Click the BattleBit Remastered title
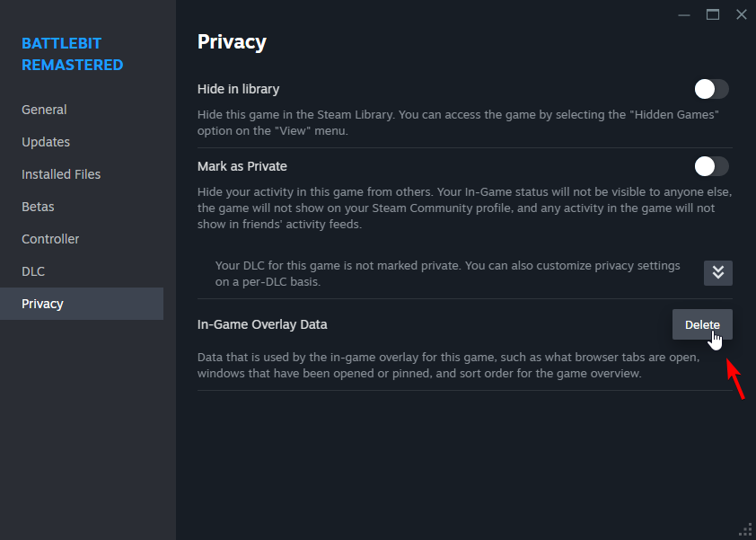This screenshot has height=540, width=756. 72,54
